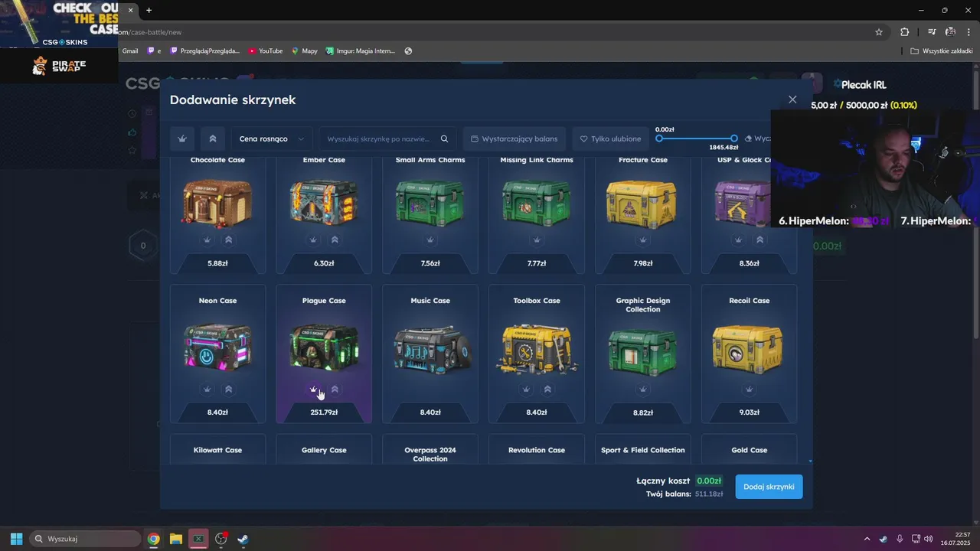Click the 'Overpass 2024 Collection' title
Viewport: 980px width, 551px height.
pyautogui.click(x=430, y=455)
